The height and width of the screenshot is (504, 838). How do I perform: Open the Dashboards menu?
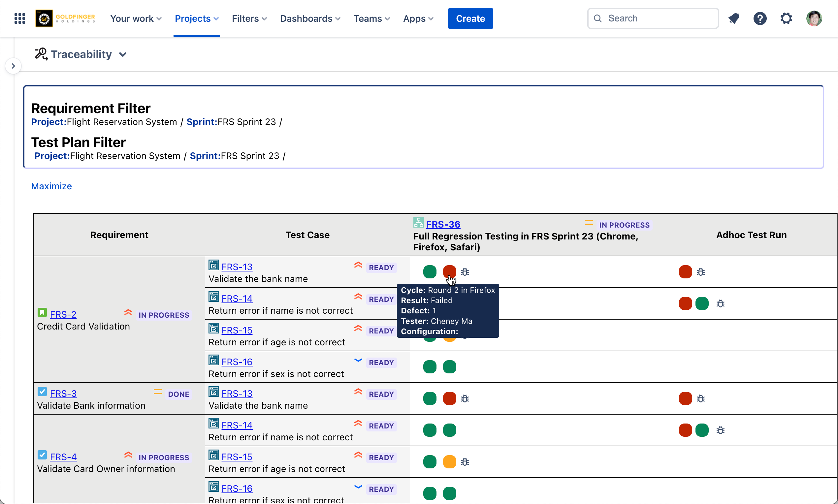pyautogui.click(x=310, y=18)
